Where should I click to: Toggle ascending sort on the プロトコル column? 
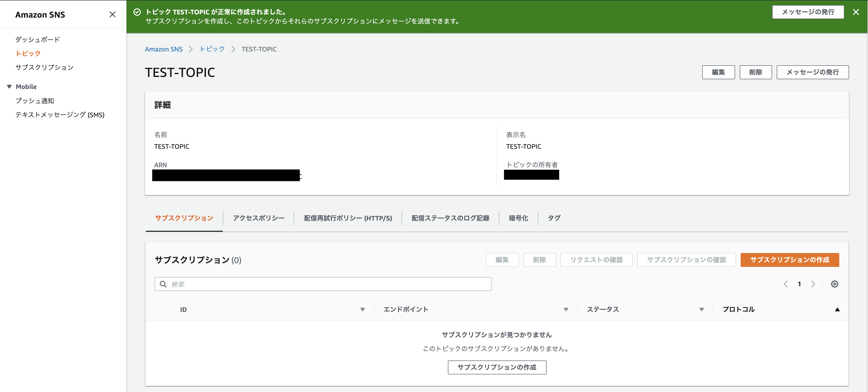pyautogui.click(x=837, y=310)
